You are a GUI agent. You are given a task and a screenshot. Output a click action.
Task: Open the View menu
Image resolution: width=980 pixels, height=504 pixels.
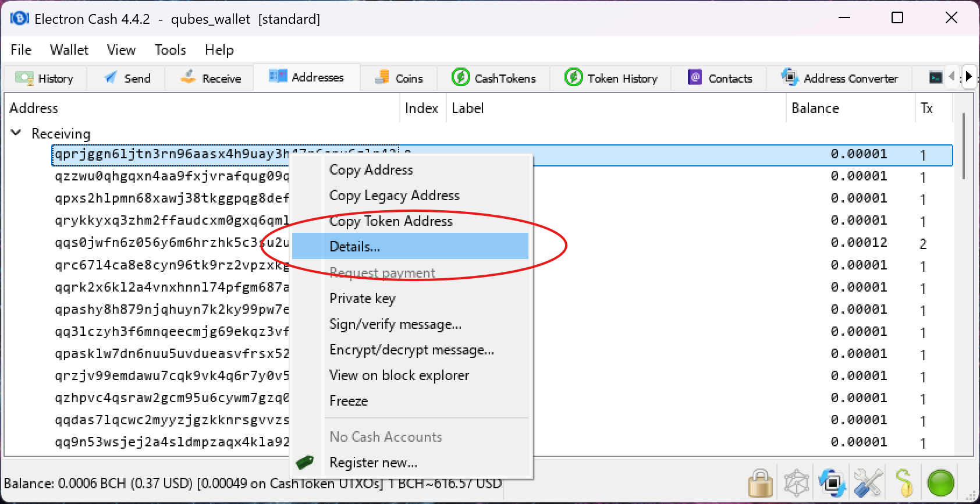coord(121,50)
